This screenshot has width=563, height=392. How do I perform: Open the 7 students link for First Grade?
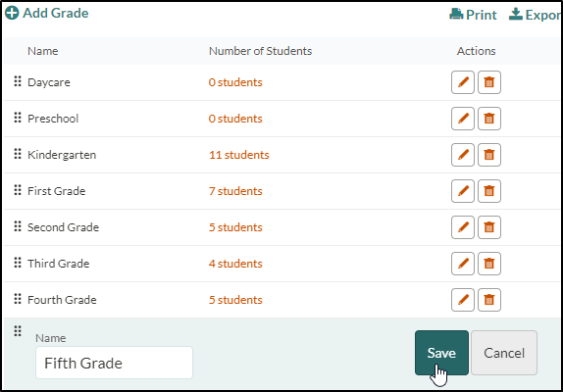pos(235,191)
